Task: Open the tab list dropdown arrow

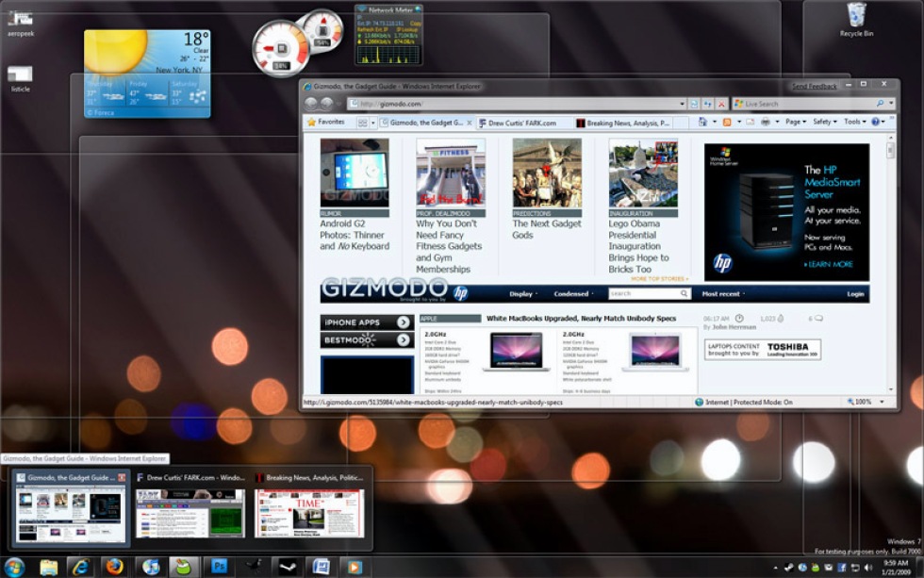Action: (x=373, y=123)
